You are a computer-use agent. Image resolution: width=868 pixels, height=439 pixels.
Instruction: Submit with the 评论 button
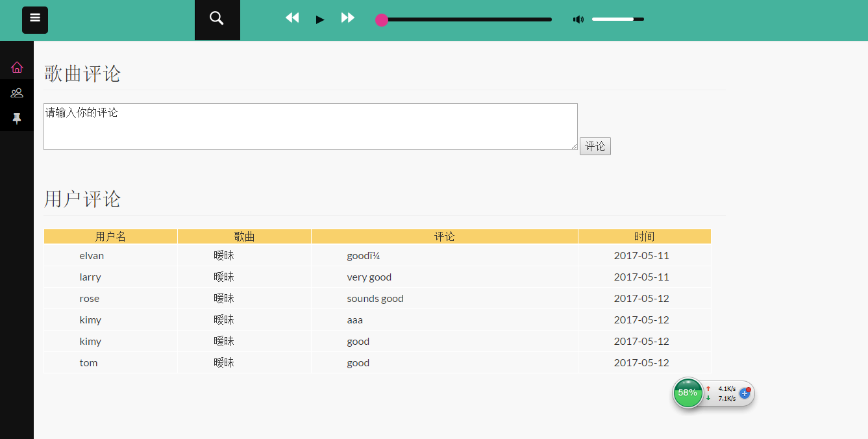[x=595, y=146]
